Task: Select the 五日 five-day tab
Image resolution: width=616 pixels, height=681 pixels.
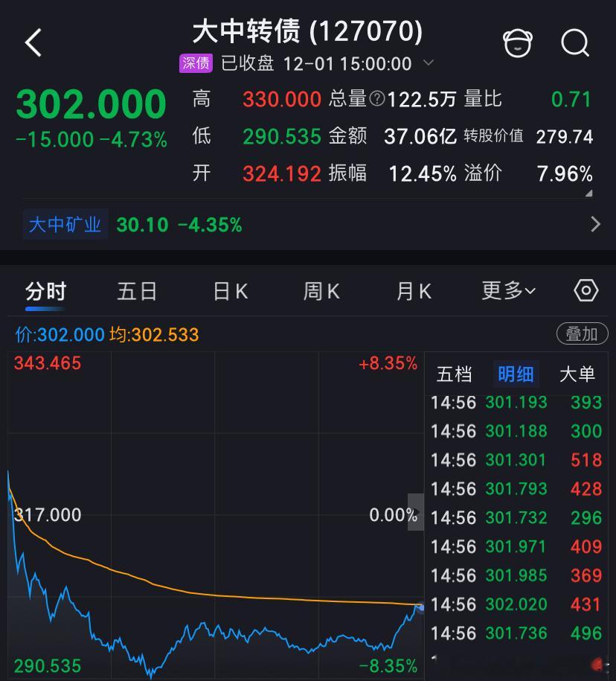Action: 137,291
